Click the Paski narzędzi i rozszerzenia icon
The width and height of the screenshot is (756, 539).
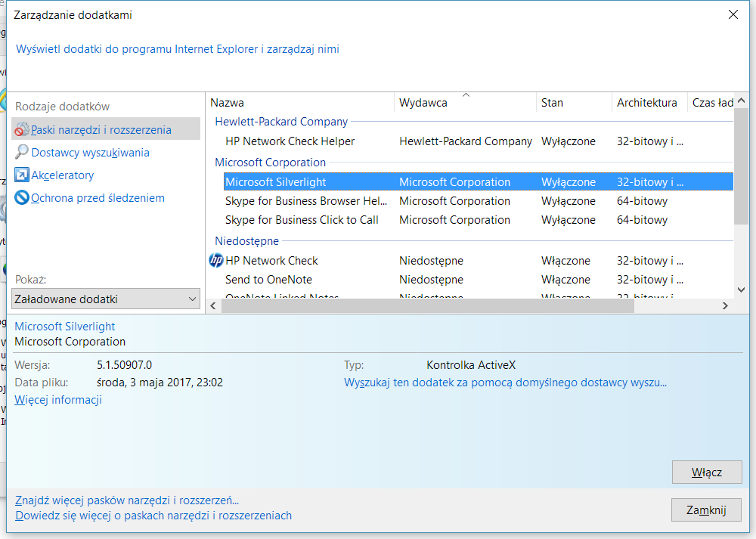22,130
